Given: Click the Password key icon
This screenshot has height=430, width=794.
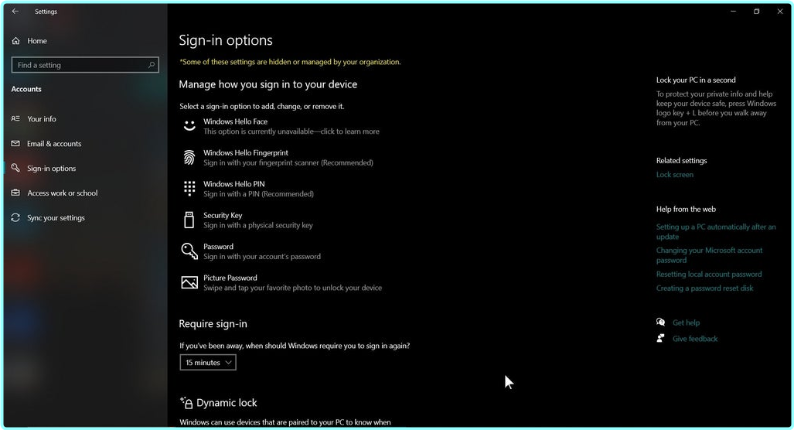Looking at the screenshot, I should pyautogui.click(x=189, y=251).
